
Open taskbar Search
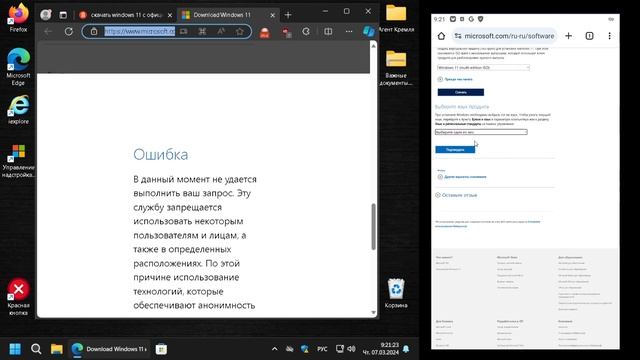point(36,349)
